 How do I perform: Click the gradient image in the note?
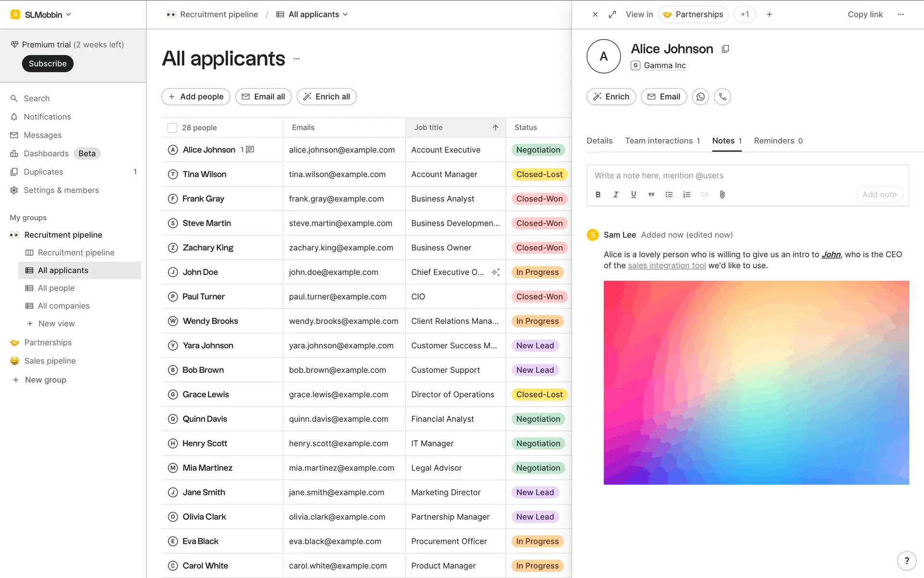(x=756, y=382)
